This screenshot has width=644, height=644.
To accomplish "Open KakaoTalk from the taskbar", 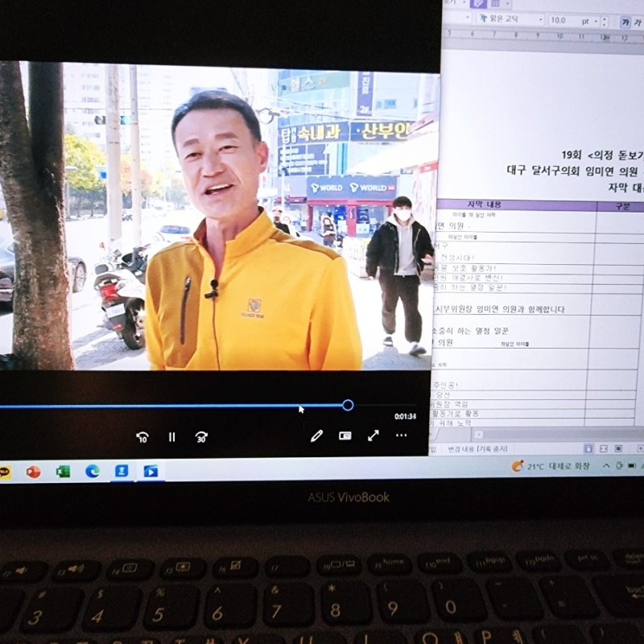I will click(x=5, y=473).
